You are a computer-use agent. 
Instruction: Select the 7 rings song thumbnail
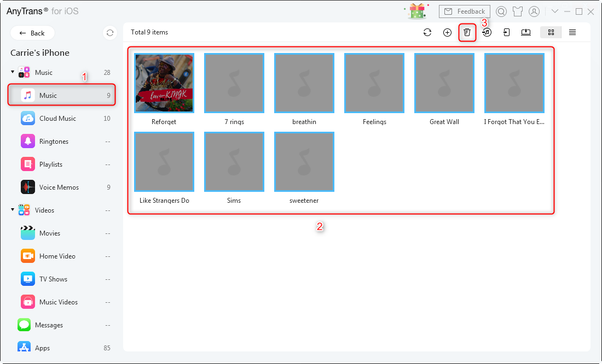234,83
